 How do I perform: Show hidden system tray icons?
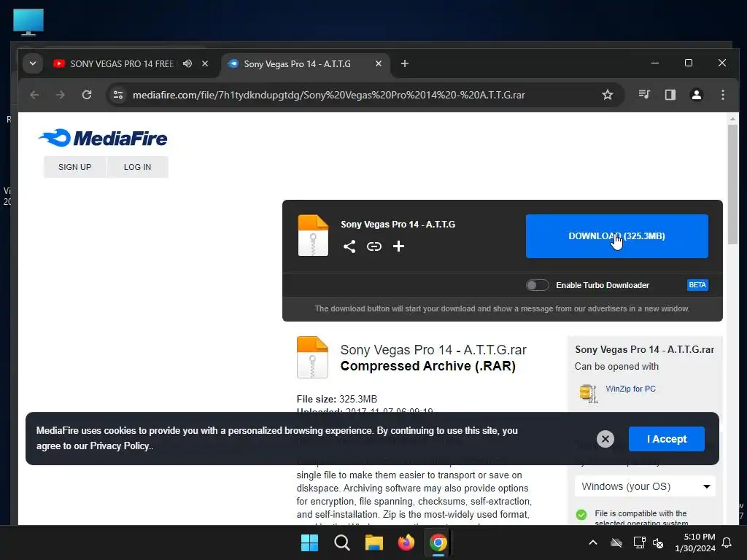tap(593, 542)
